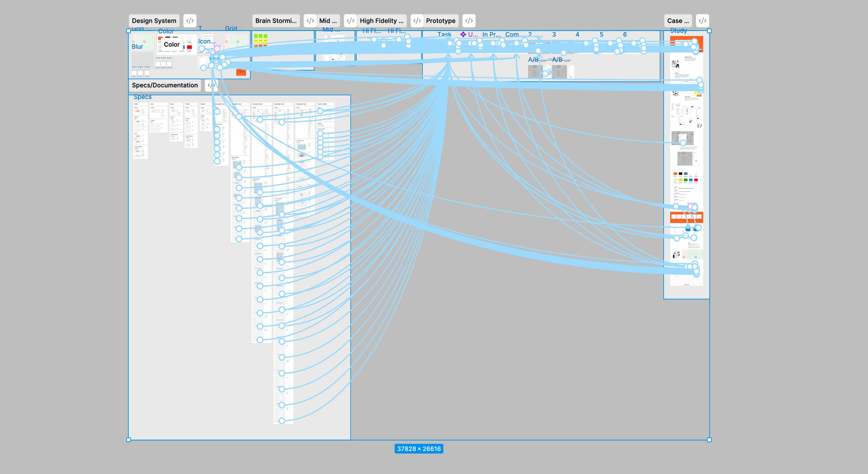
Task: Click the Prototype section header
Action: [440, 20]
